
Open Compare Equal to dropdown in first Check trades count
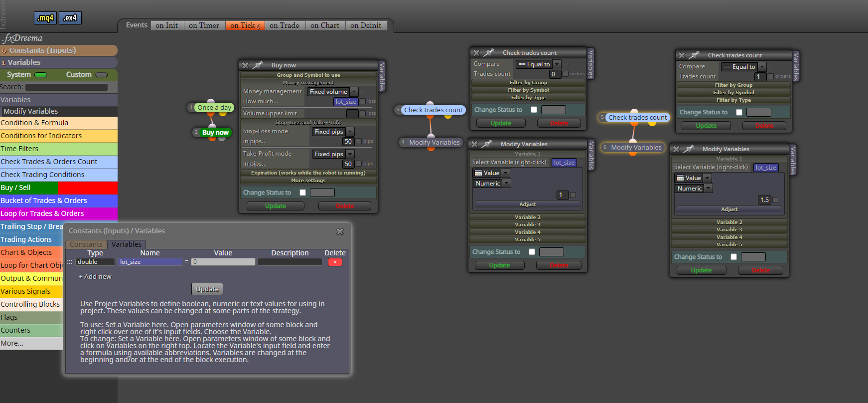pyautogui.click(x=538, y=64)
